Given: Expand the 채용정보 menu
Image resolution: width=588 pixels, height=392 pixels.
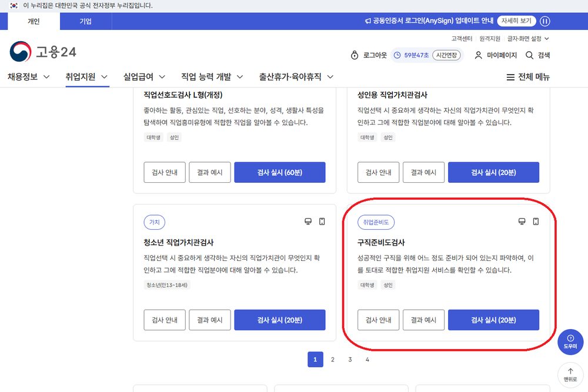Looking at the screenshot, I should pos(28,77).
